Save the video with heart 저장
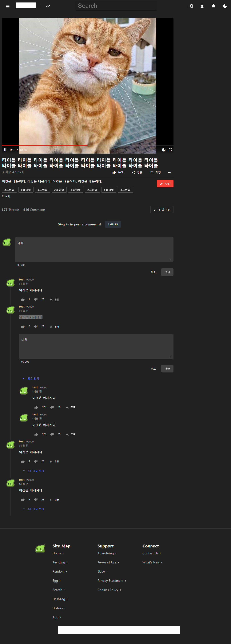Image resolution: width=231 pixels, height=644 pixels. coord(156,172)
